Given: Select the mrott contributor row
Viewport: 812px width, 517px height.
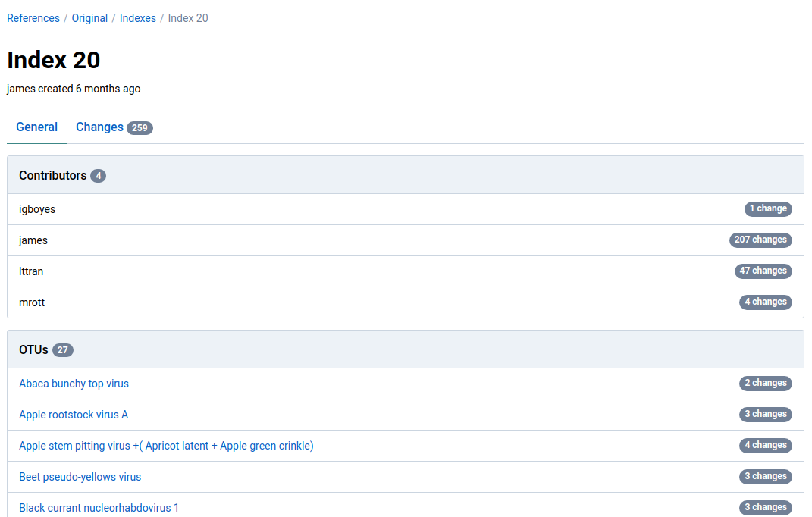Looking at the screenshot, I should pos(32,302).
